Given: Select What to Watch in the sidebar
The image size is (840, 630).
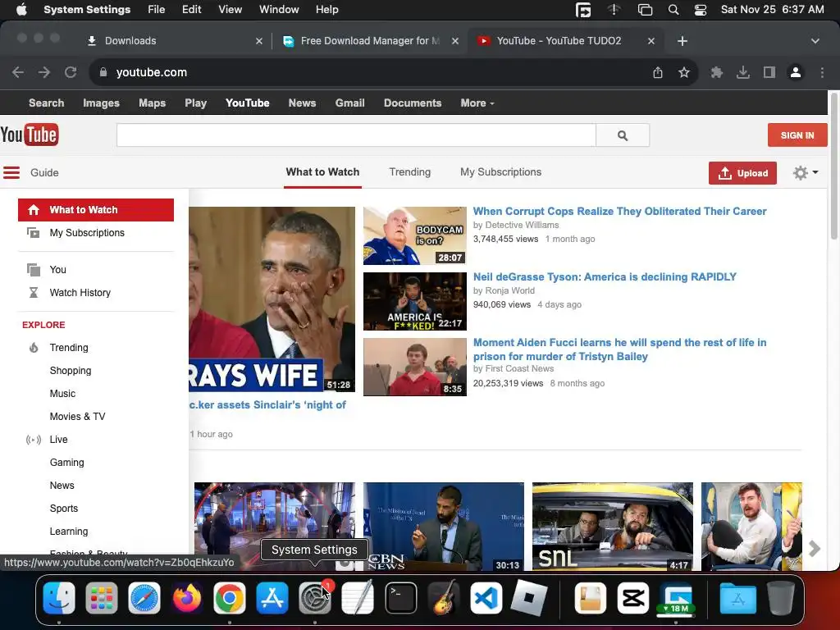Looking at the screenshot, I should (x=96, y=209).
